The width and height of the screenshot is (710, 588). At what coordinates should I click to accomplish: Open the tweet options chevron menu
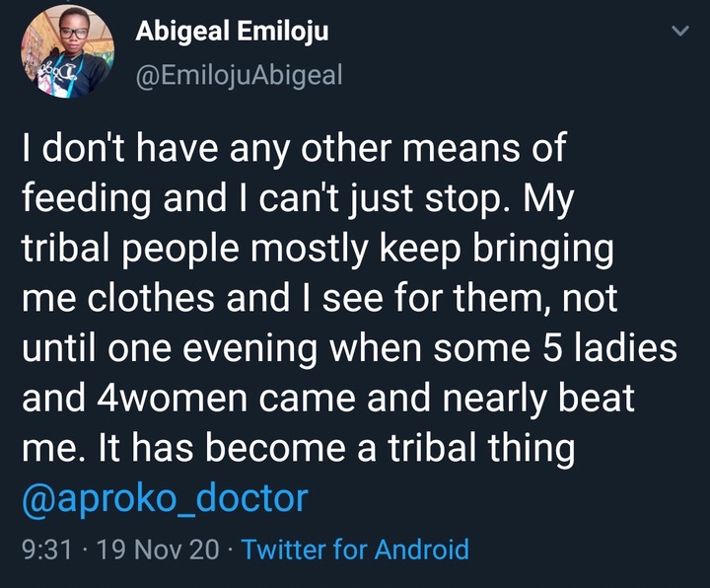679,31
